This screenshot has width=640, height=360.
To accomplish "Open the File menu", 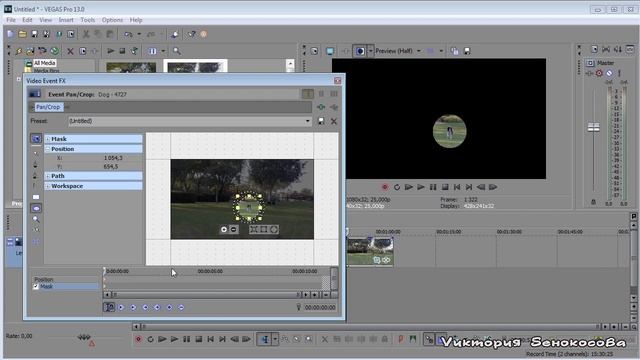I will (11, 20).
